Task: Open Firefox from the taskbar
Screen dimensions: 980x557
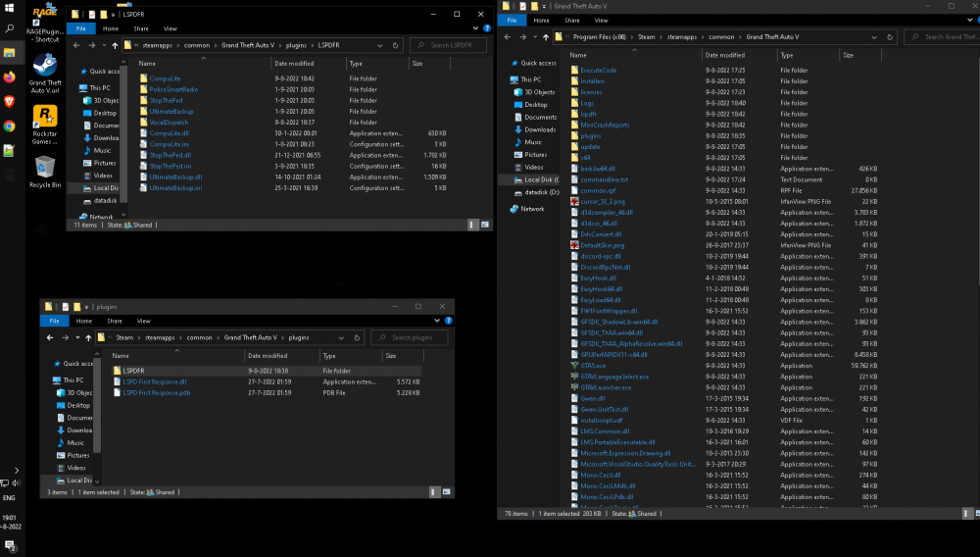Action: pos(9,76)
